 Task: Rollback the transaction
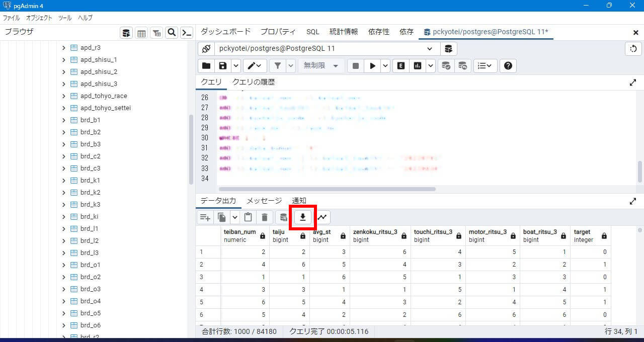click(463, 65)
